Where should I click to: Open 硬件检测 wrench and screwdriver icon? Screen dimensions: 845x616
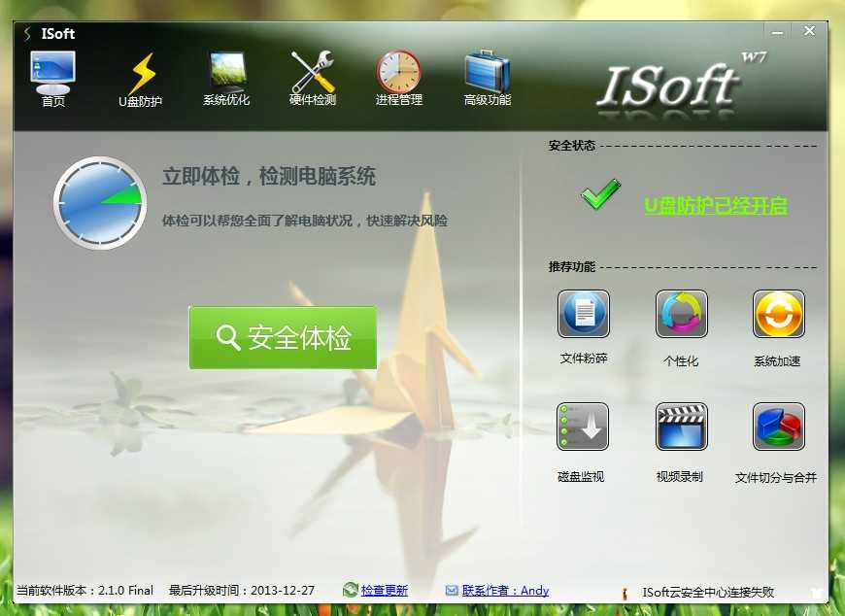(313, 72)
